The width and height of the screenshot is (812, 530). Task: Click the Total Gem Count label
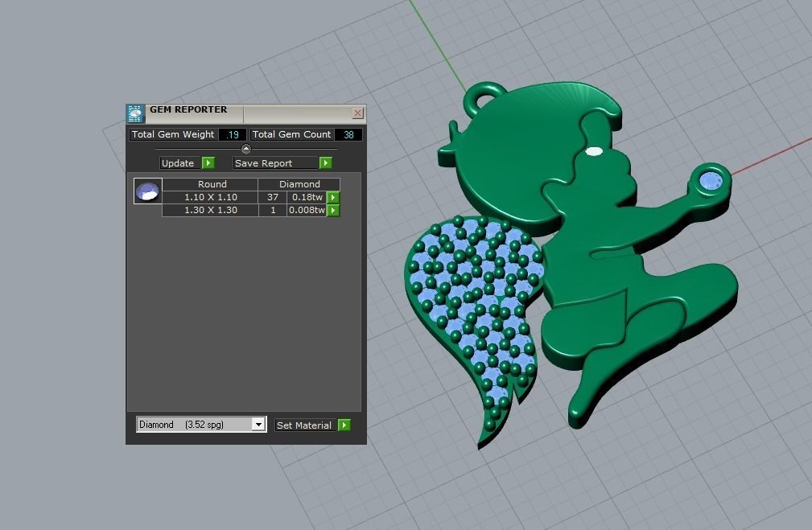pyautogui.click(x=291, y=134)
